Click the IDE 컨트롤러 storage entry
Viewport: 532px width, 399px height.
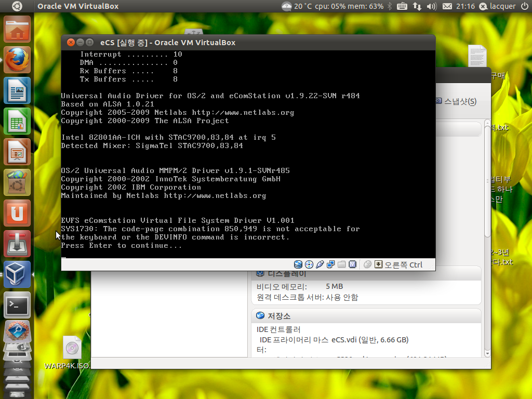278,329
